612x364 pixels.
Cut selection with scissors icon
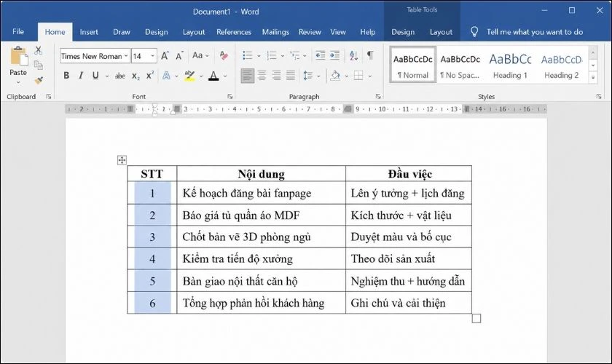[x=38, y=50]
